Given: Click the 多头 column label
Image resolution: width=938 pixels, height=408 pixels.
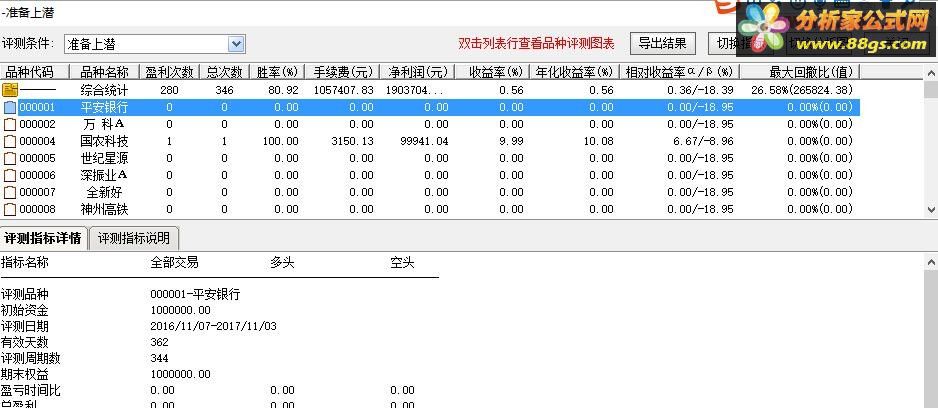Looking at the screenshot, I should (x=282, y=263).
